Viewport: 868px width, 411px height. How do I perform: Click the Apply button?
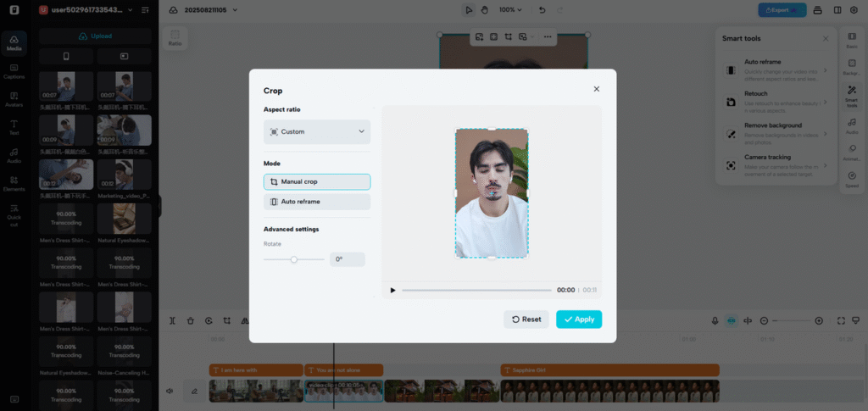(579, 319)
